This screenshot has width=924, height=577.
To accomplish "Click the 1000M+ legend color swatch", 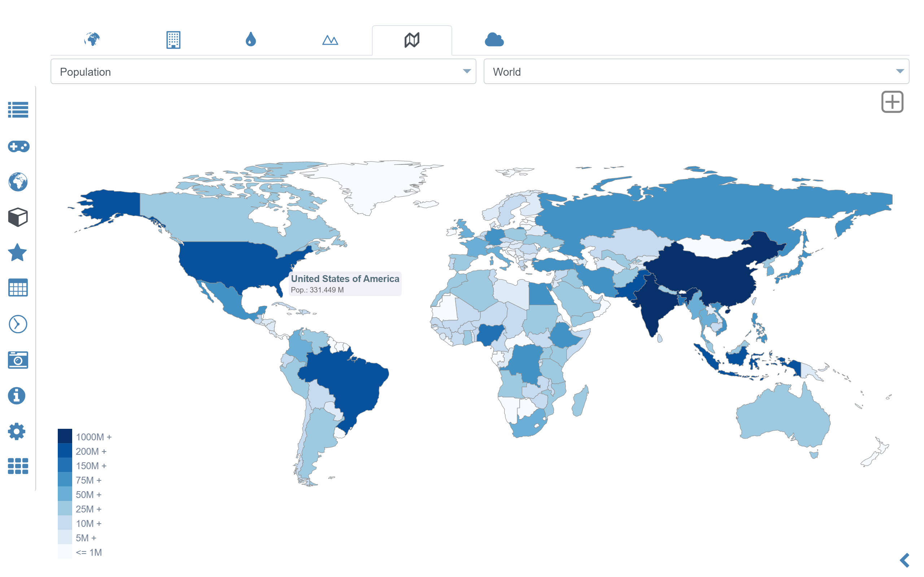I will point(65,437).
